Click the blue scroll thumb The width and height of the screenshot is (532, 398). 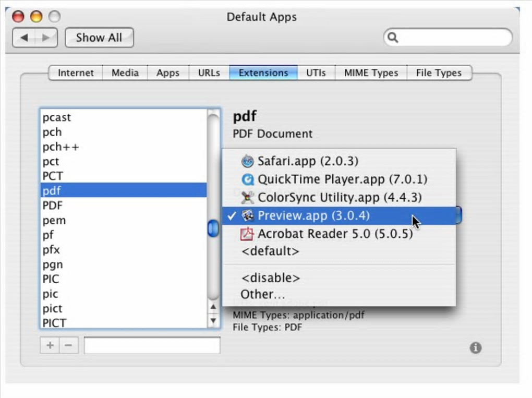point(213,228)
